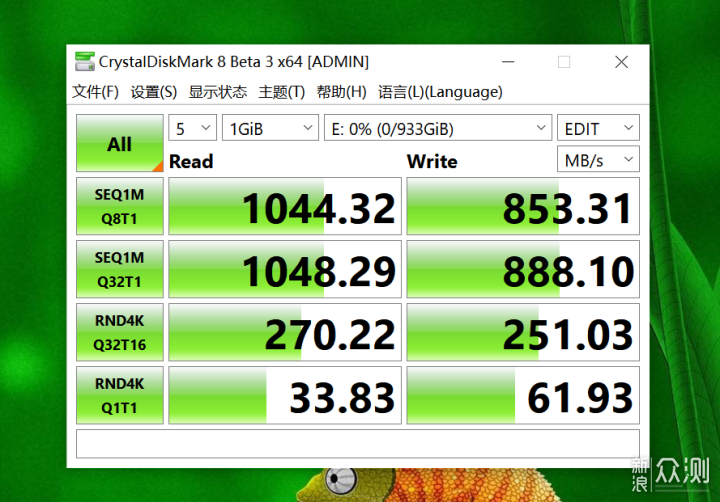The width and height of the screenshot is (720, 502).
Task: Expand the test count dropdown showing 5
Action: click(192, 128)
